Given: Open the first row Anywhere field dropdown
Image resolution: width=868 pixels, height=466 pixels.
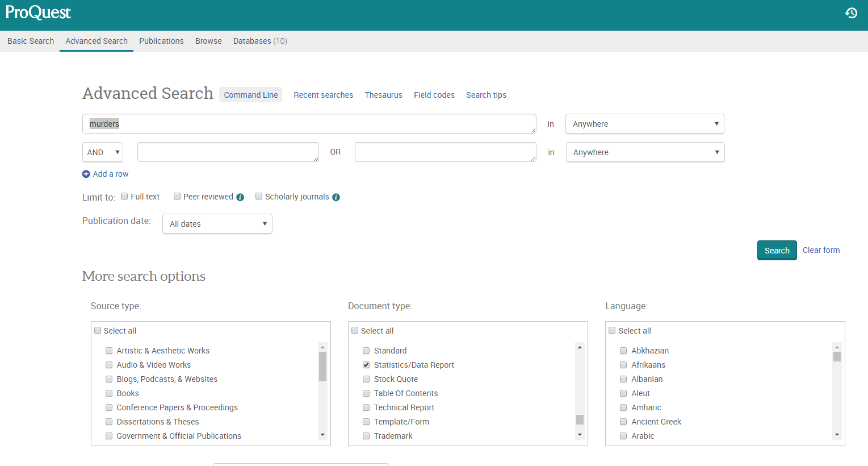Looking at the screenshot, I should tap(645, 124).
